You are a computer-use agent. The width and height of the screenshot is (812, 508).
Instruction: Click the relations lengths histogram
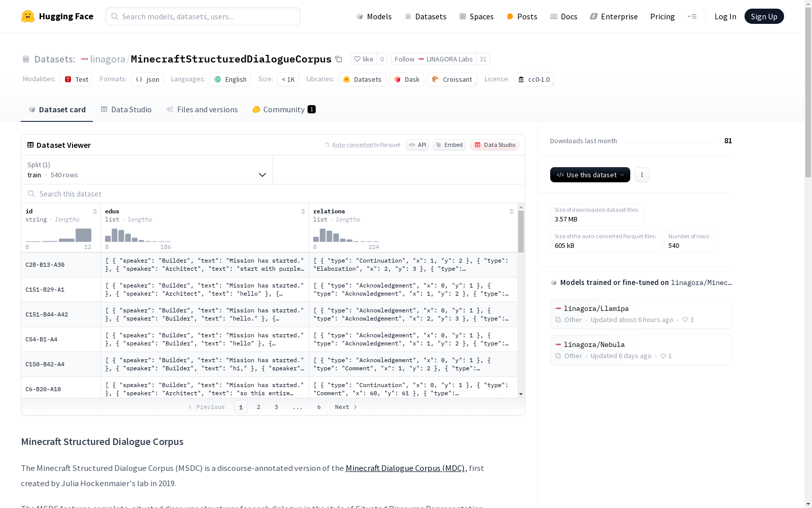pos(346,235)
